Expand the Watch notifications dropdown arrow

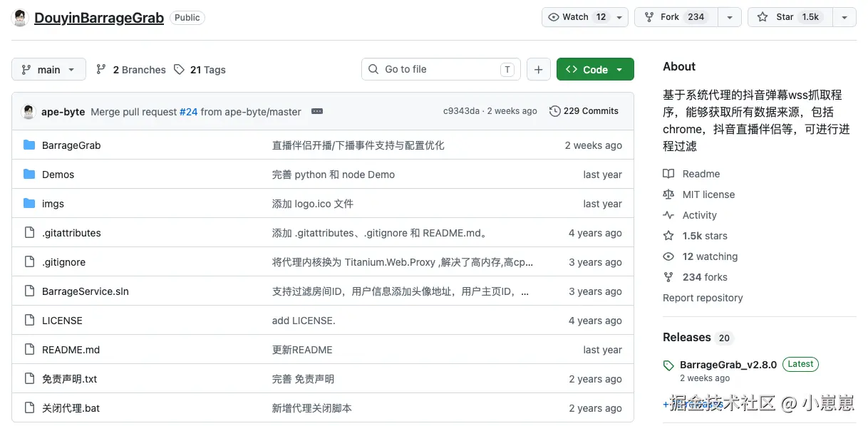pyautogui.click(x=619, y=17)
